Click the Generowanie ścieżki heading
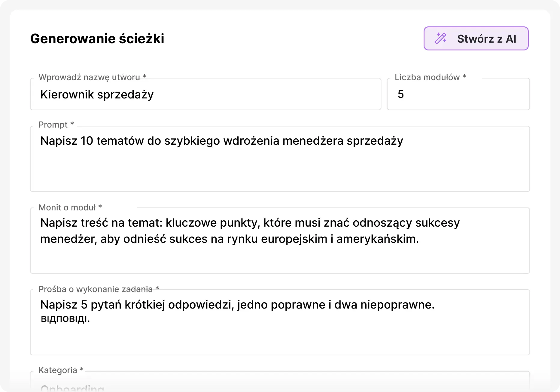The height and width of the screenshot is (392, 560). (97, 39)
